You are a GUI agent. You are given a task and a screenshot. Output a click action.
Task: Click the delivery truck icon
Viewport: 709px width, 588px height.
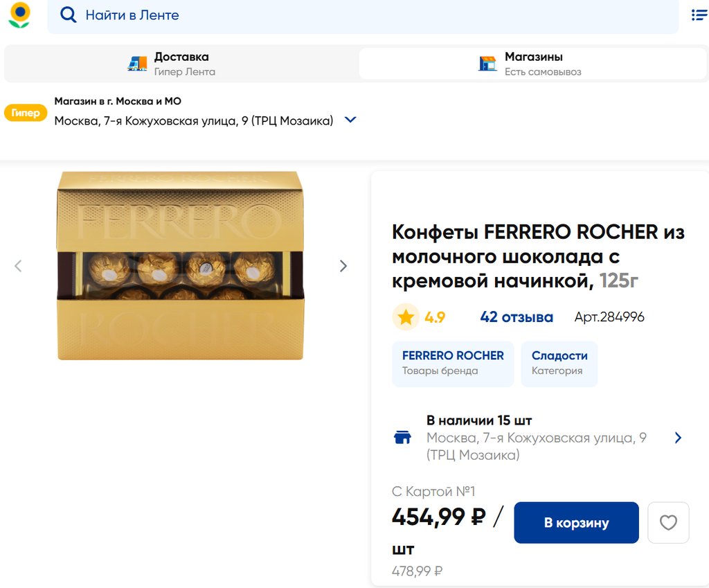[x=137, y=64]
